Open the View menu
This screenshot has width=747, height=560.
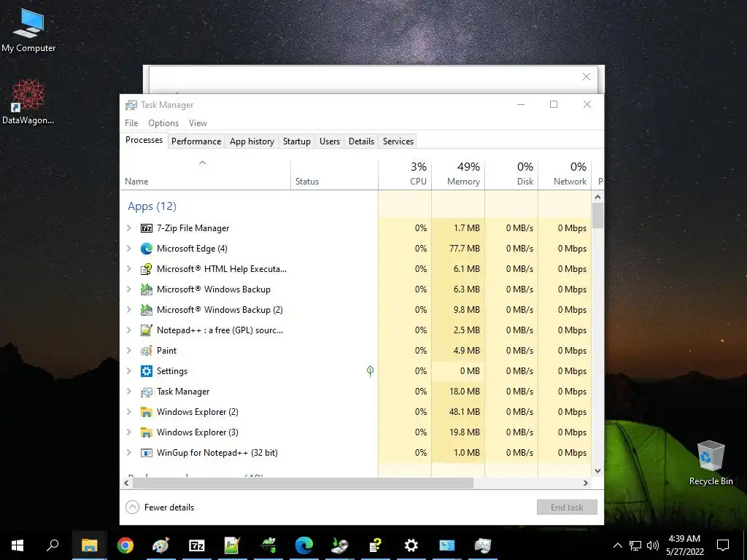click(198, 122)
